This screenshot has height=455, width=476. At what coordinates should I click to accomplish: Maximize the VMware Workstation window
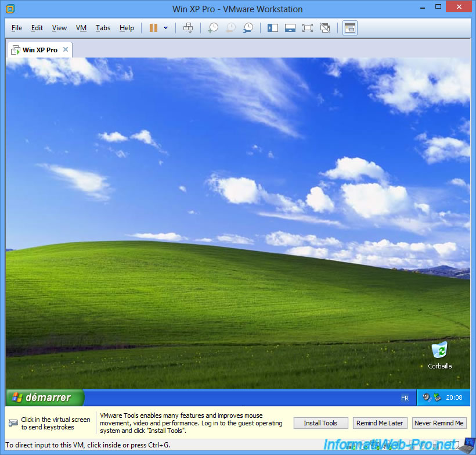click(x=438, y=7)
